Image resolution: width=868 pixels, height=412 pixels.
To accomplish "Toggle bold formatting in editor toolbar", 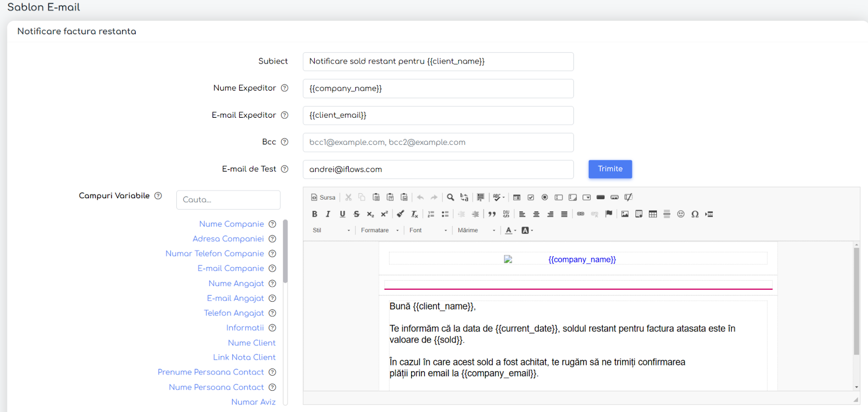I will click(x=315, y=214).
